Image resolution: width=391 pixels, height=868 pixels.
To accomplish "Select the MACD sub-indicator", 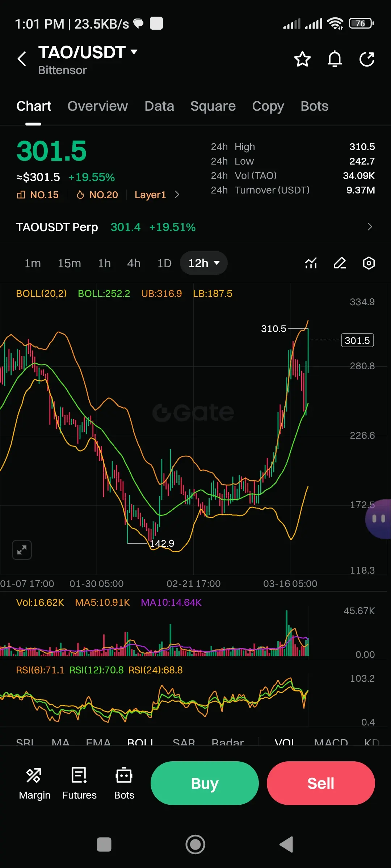I will click(x=331, y=742).
